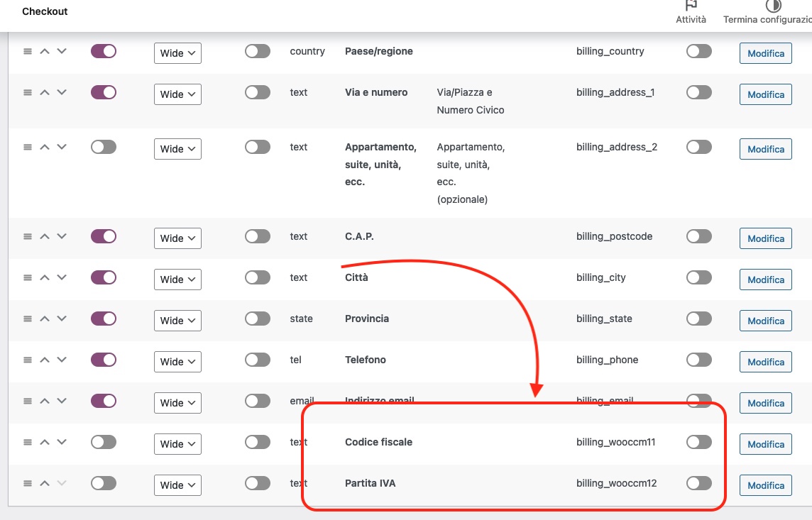812x520 pixels.
Task: Move the Paese/regione field up
Action: (45, 51)
